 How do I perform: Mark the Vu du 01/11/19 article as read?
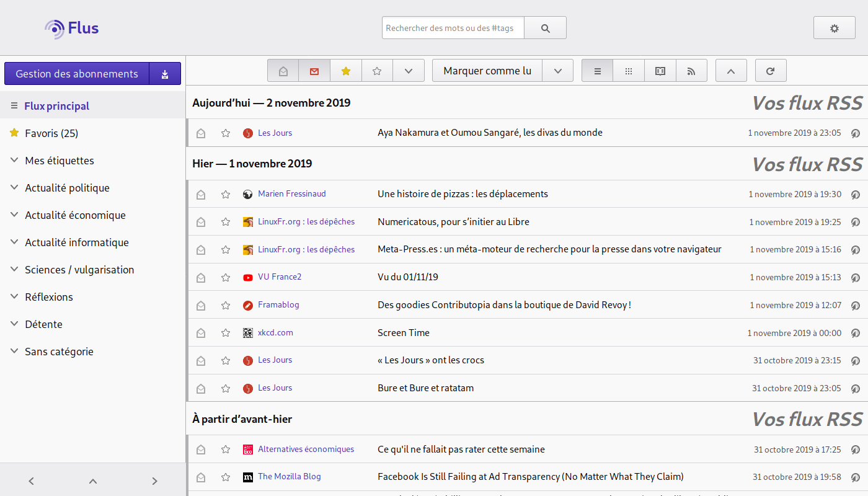[x=201, y=278]
